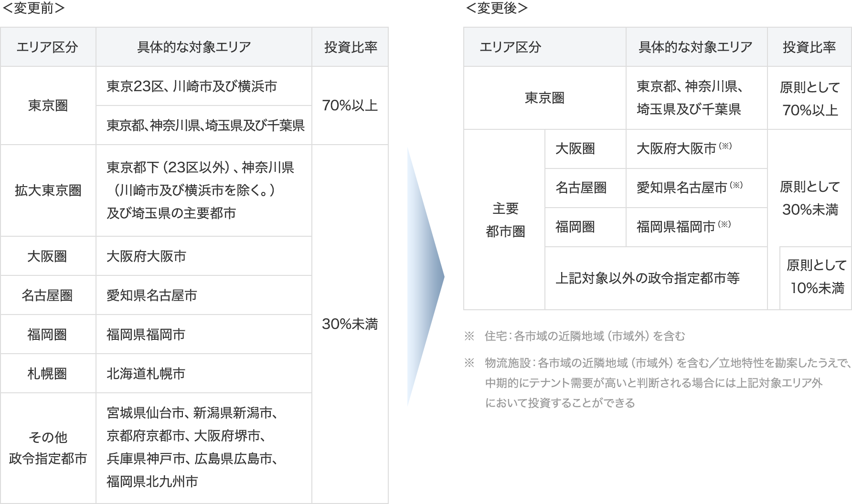Image resolution: width=852 pixels, height=504 pixels.
Task: Select the 主要都市圏 cell in the after table
Action: point(505,220)
